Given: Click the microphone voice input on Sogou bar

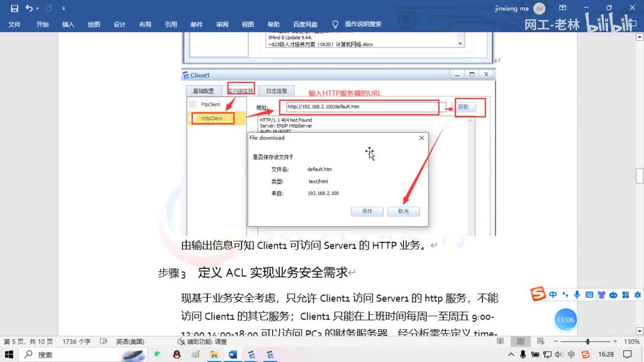Looking at the screenshot, I should pyautogui.click(x=577, y=295).
